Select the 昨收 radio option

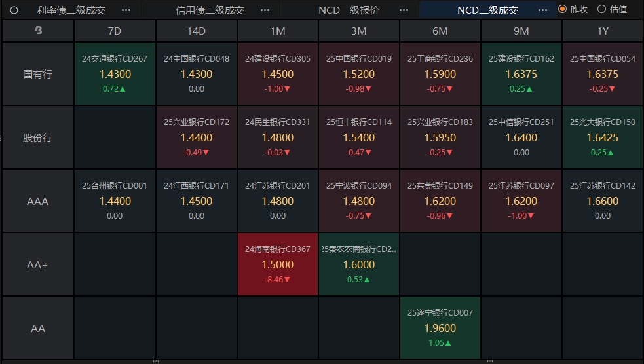tap(573, 9)
